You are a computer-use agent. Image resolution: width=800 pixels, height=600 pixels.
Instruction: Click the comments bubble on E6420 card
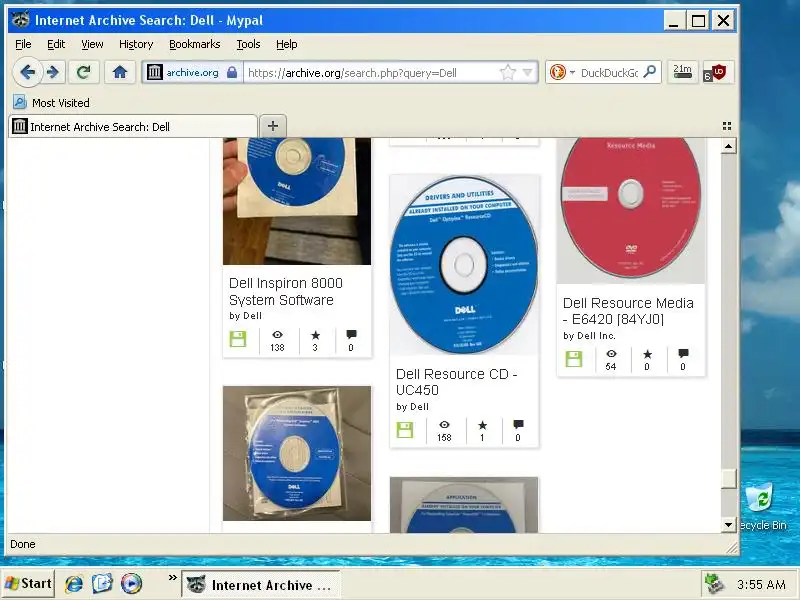click(x=683, y=354)
